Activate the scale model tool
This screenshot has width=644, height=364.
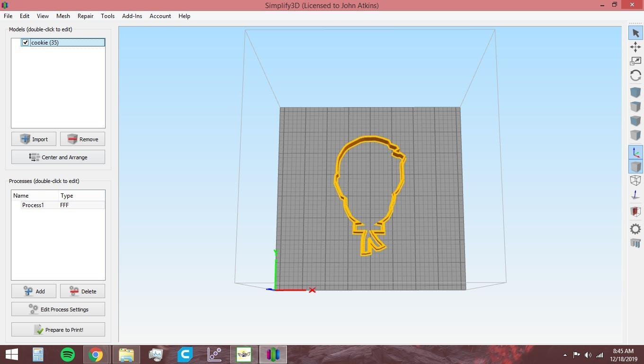(635, 61)
